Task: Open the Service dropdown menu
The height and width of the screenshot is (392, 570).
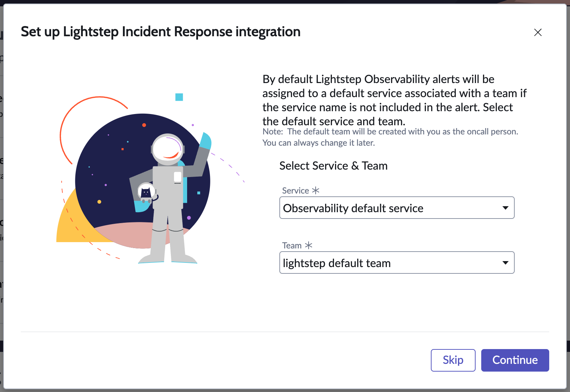Action: [x=397, y=208]
